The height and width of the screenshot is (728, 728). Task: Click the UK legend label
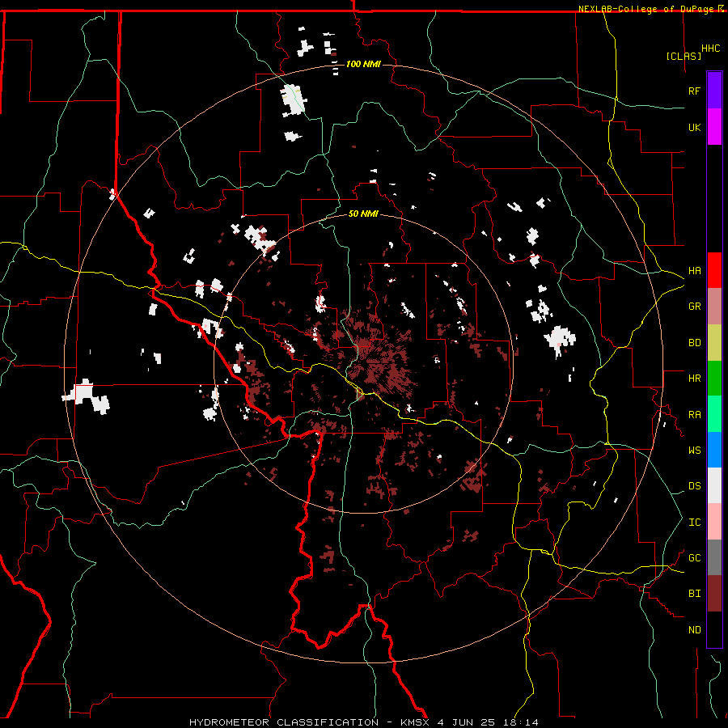pos(694,127)
